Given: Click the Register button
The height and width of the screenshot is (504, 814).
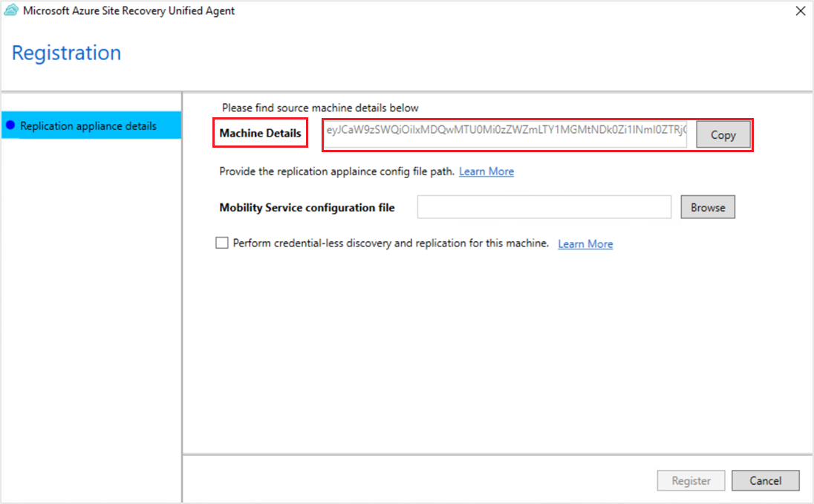Looking at the screenshot, I should (691, 480).
